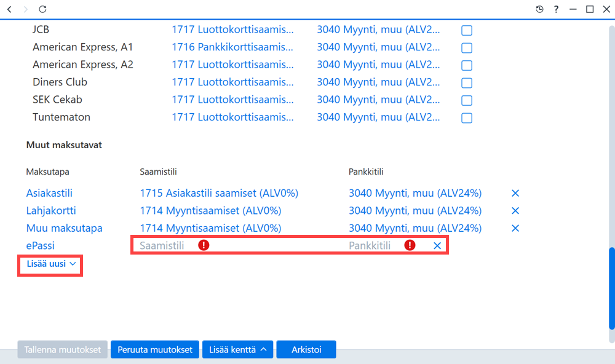This screenshot has height=364, width=615.
Task: Click the ePassi Pankkitili input field
Action: point(370,245)
